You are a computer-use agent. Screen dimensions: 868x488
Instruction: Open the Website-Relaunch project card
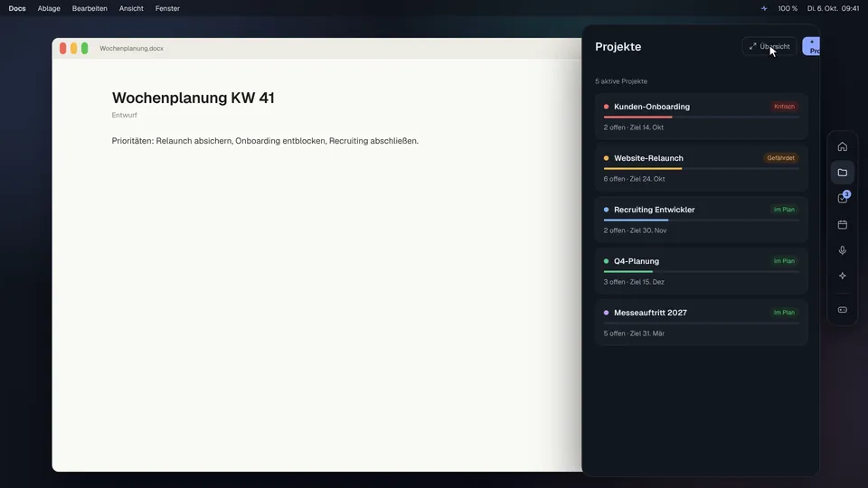[x=702, y=168]
